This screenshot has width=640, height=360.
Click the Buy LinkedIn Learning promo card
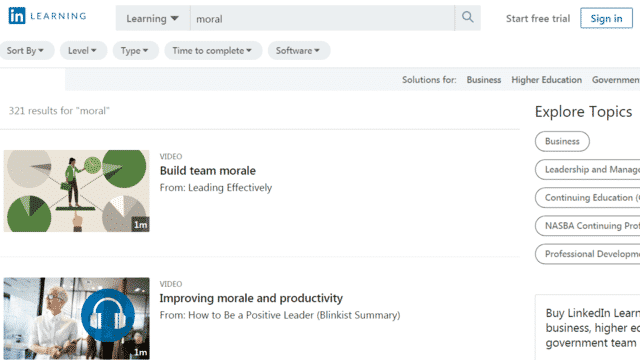tap(588, 327)
